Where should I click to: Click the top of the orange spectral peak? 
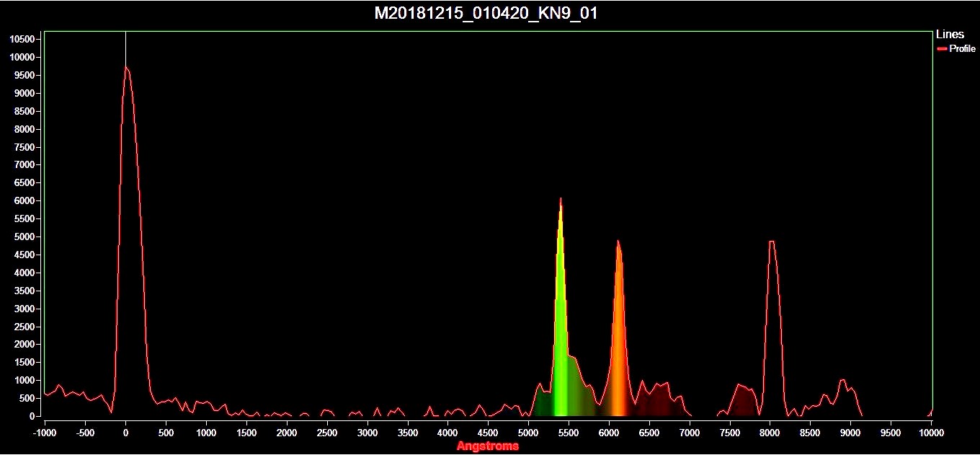coord(618,242)
